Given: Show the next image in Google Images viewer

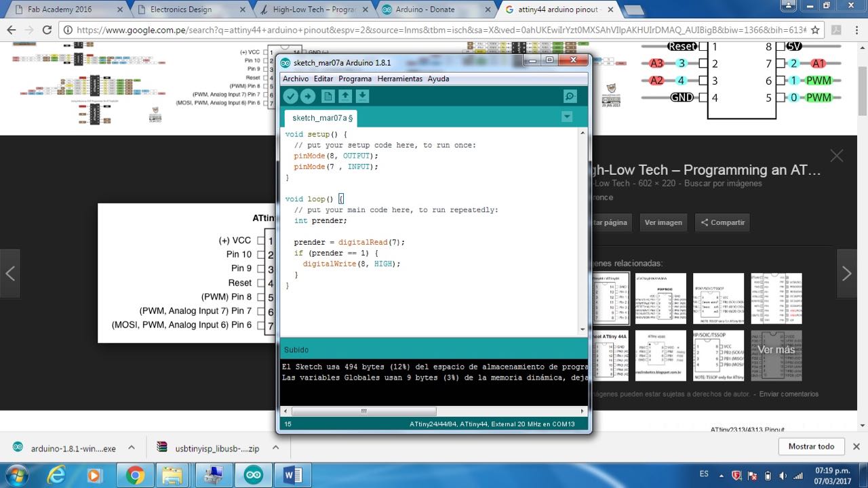Looking at the screenshot, I should pyautogui.click(x=847, y=274).
